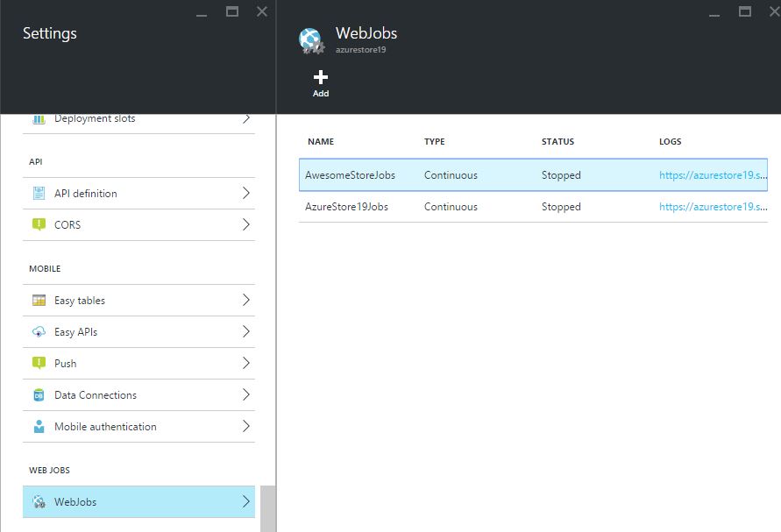This screenshot has width=781, height=532.
Task: Maximize the Settings blade
Action: (x=232, y=11)
